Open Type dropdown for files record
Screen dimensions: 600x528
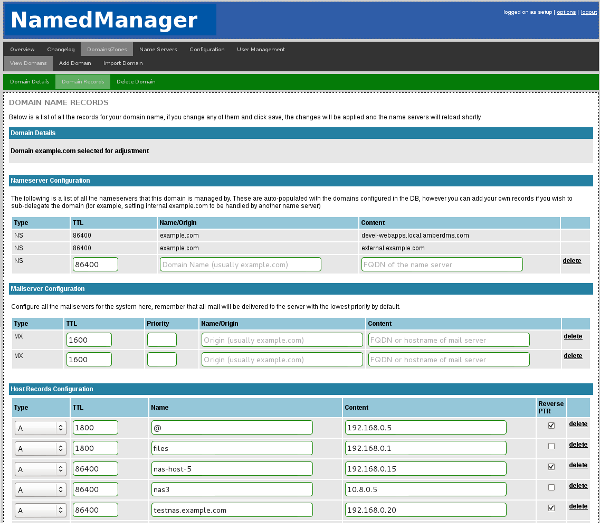pyautogui.click(x=40, y=448)
